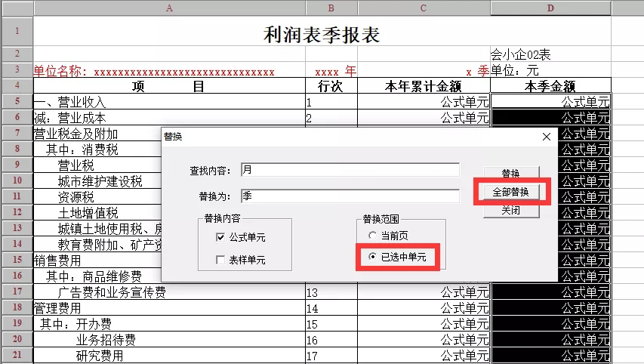Viewport: 644px width, 364px height.
Task: Click the 替换为 input field
Action: coord(350,196)
